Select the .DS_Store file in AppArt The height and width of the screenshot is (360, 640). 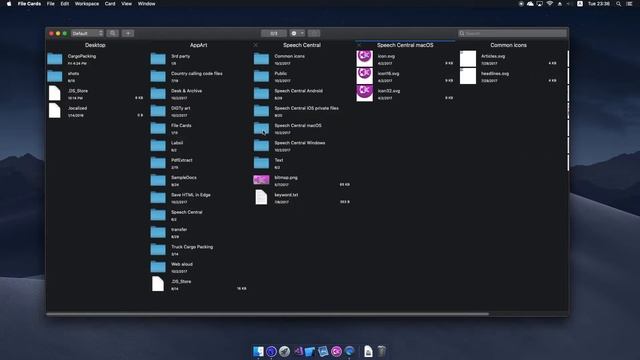tap(158, 284)
